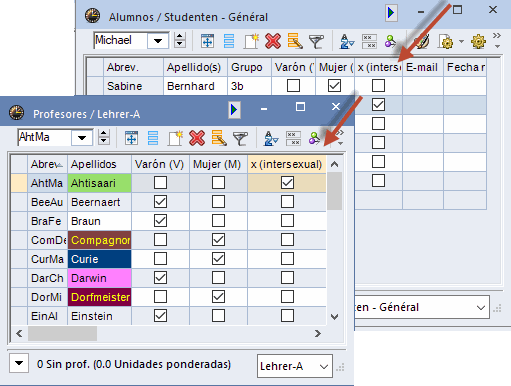
Task: Uncheck Varón checkbox for Beernaert
Action: (x=160, y=202)
